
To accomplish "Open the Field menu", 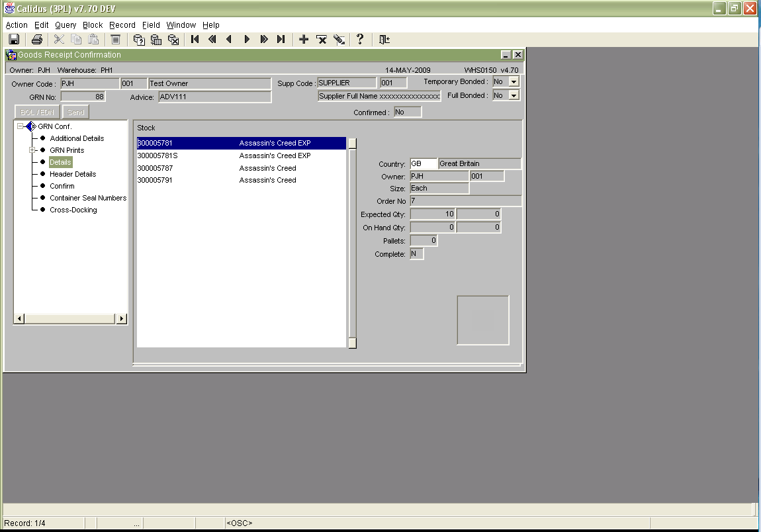I will coord(151,24).
